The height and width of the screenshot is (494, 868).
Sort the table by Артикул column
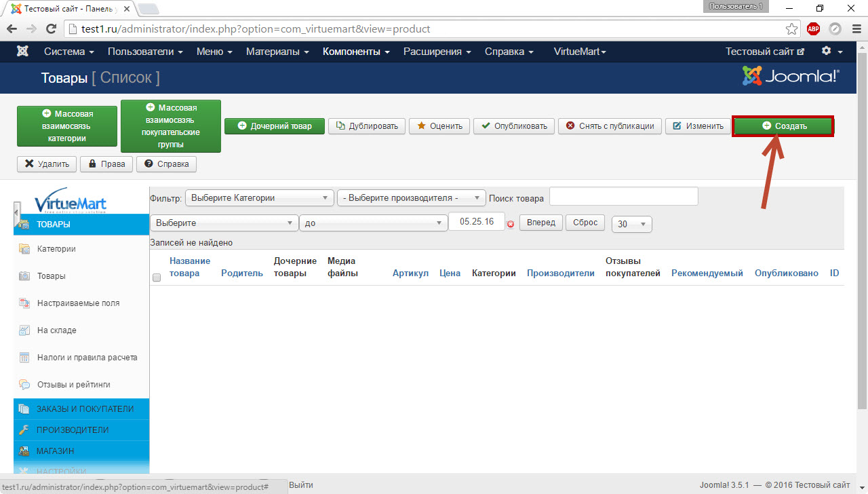click(410, 273)
